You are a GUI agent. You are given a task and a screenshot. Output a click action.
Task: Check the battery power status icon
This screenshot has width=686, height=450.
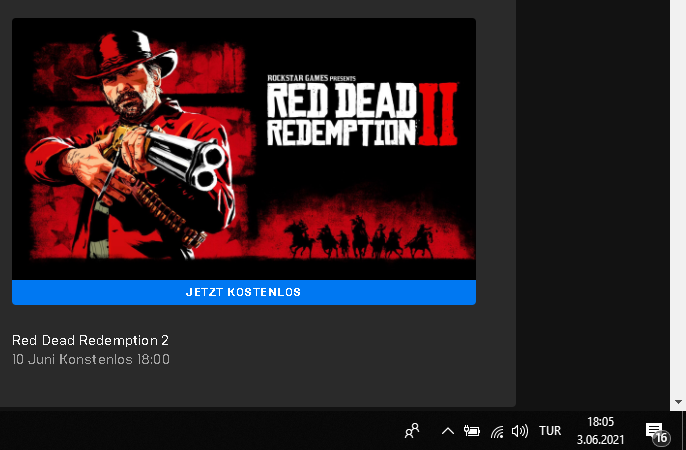(x=472, y=431)
